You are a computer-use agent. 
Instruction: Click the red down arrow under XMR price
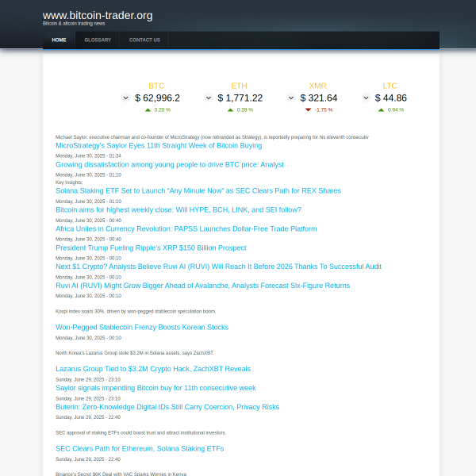point(308,110)
